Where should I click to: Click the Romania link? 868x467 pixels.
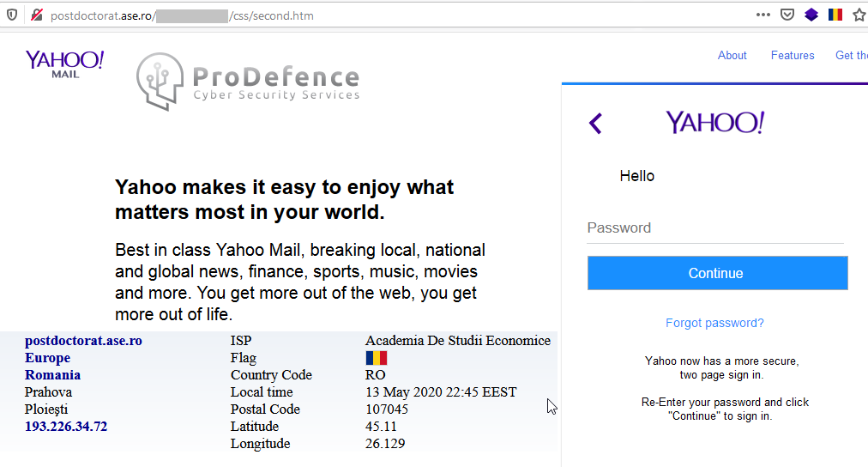tap(52, 375)
